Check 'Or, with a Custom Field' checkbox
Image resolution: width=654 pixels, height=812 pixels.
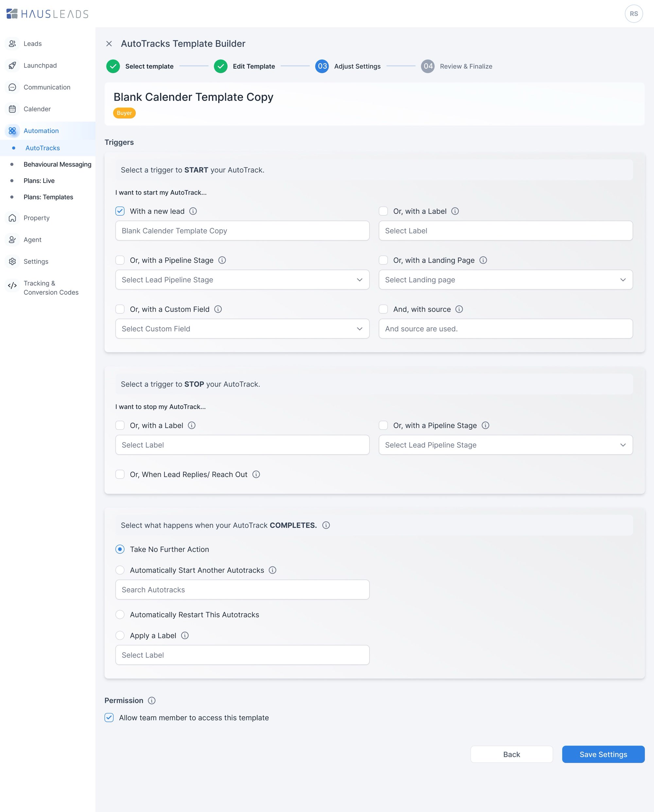[x=120, y=309]
